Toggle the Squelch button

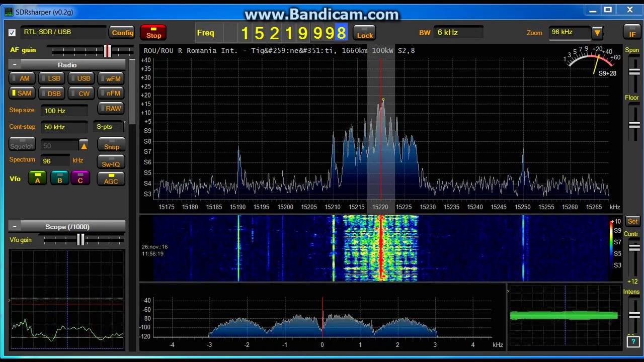click(22, 144)
